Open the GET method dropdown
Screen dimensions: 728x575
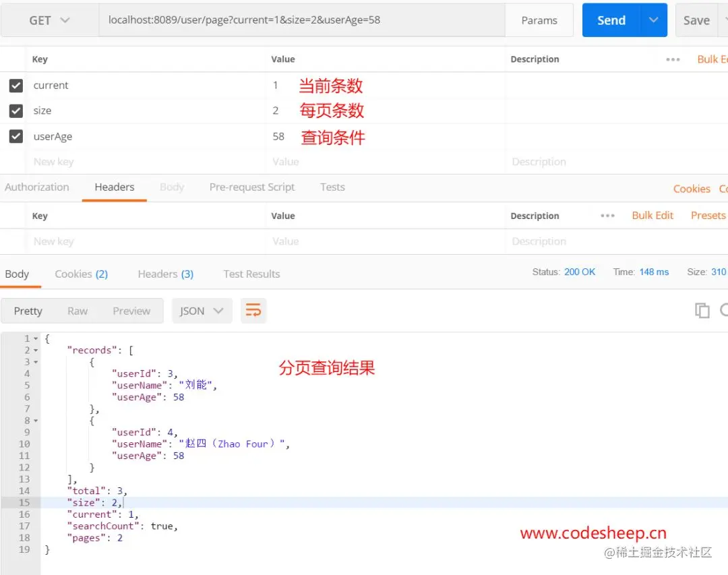click(50, 20)
